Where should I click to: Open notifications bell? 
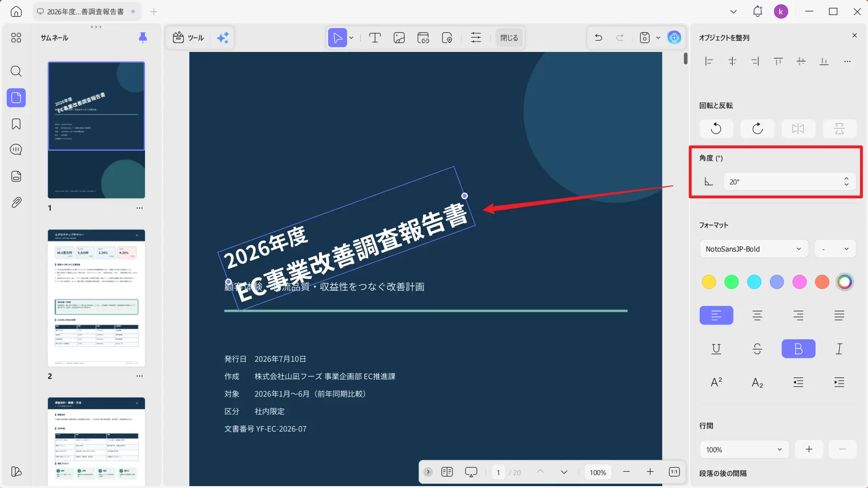757,11
